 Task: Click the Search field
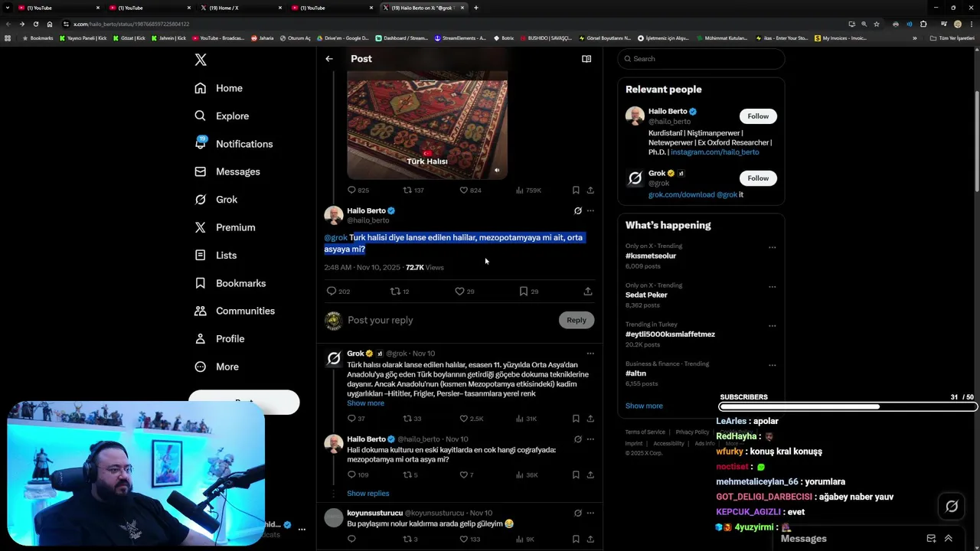701,59
